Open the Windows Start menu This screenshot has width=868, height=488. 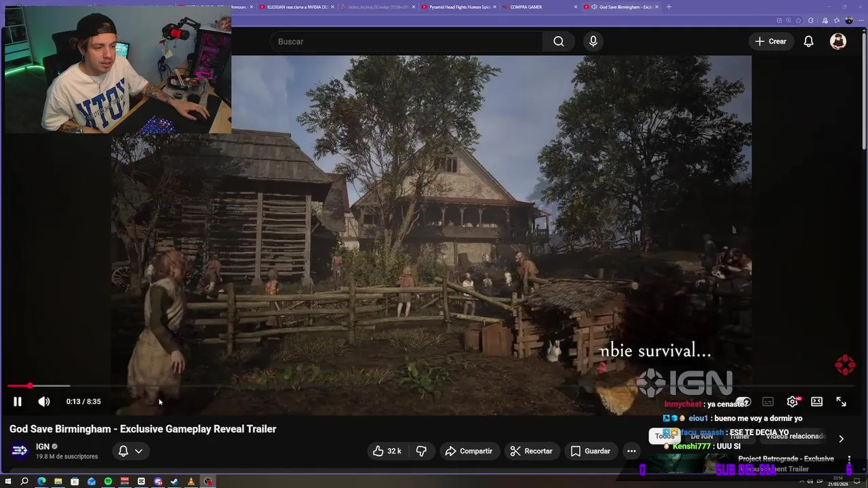8,481
